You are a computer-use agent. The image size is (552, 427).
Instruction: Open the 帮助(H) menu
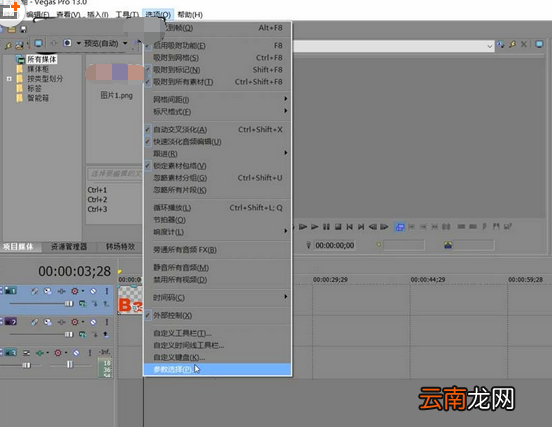[190, 15]
